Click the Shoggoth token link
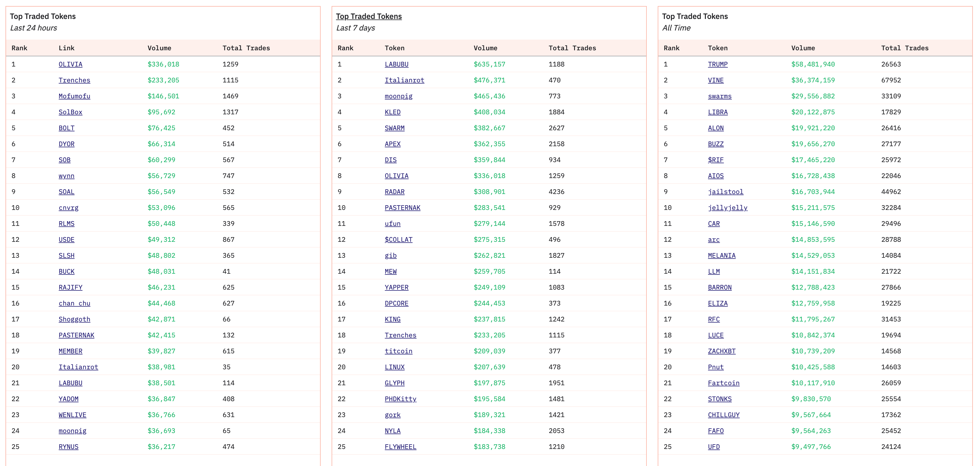Viewport: 980px width, 466px height. click(x=74, y=319)
